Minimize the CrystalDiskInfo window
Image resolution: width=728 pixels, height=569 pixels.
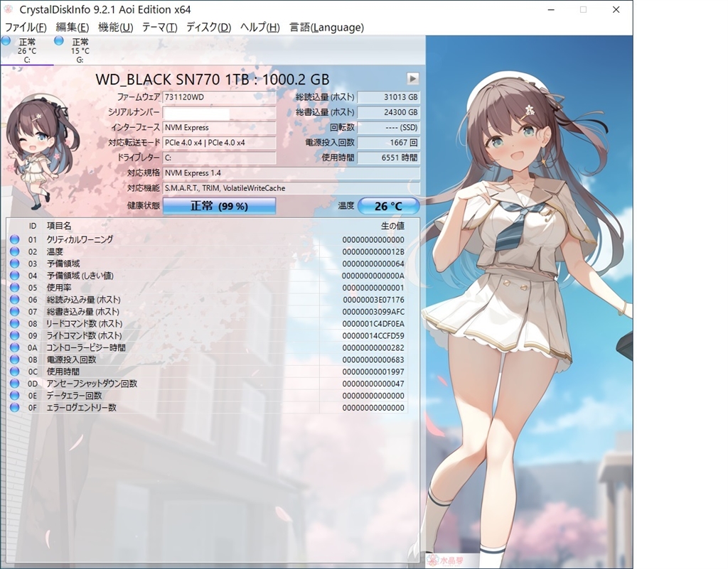(551, 9)
